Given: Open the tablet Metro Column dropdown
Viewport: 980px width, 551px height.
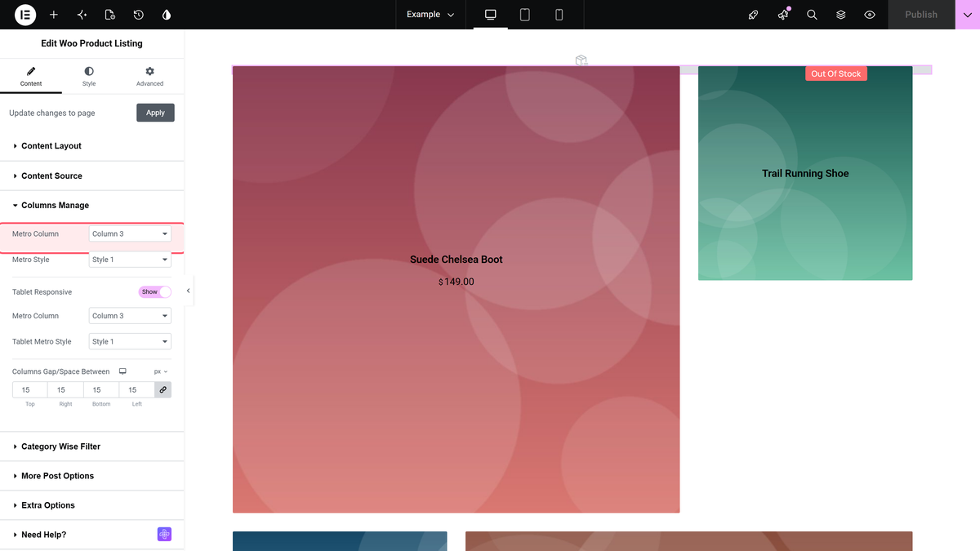Looking at the screenshot, I should pyautogui.click(x=130, y=316).
